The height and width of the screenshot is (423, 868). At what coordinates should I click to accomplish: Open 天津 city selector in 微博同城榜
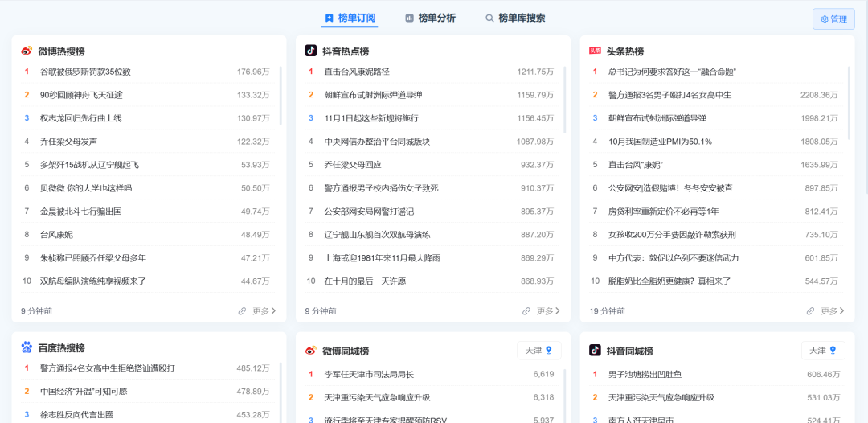click(x=539, y=351)
